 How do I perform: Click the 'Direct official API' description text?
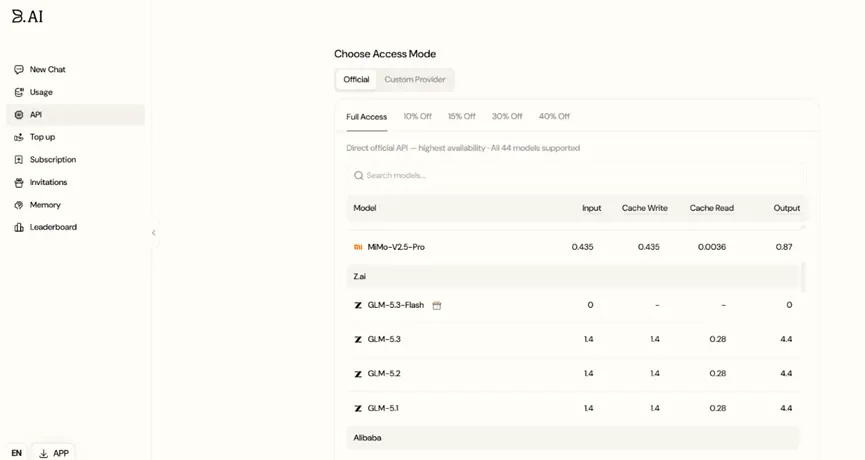pos(463,148)
